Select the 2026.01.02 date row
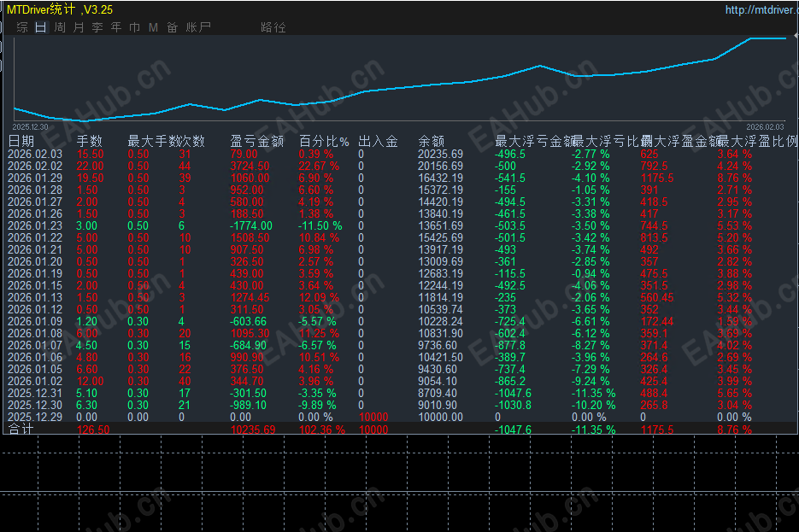The image size is (799, 532). point(35,382)
